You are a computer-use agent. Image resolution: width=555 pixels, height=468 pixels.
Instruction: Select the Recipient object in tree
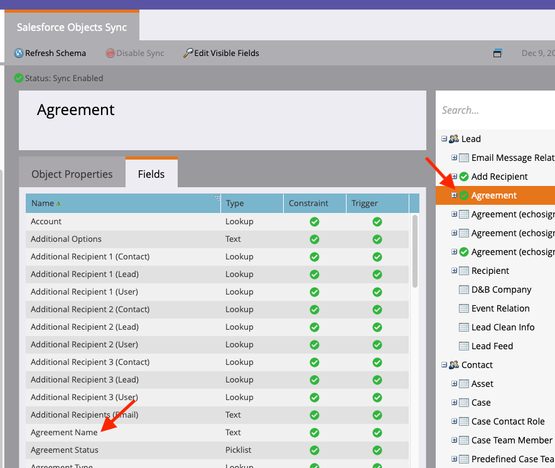tap(490, 271)
